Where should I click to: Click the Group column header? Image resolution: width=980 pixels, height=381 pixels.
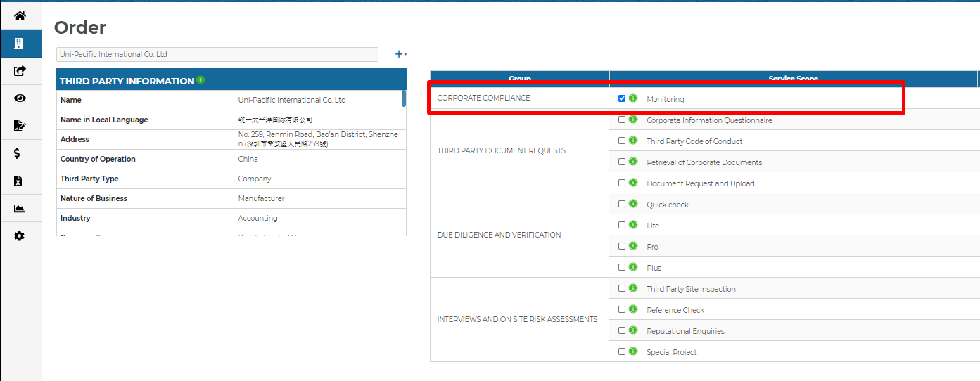(519, 78)
